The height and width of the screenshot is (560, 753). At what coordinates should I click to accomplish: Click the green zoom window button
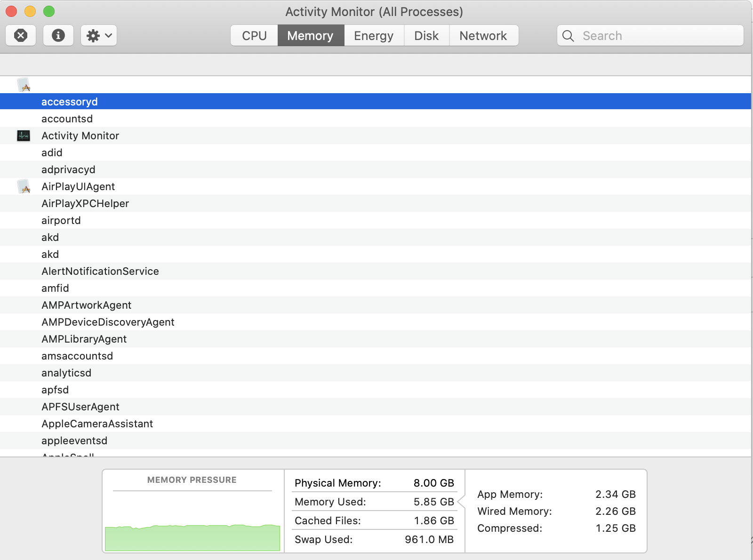pos(49,11)
